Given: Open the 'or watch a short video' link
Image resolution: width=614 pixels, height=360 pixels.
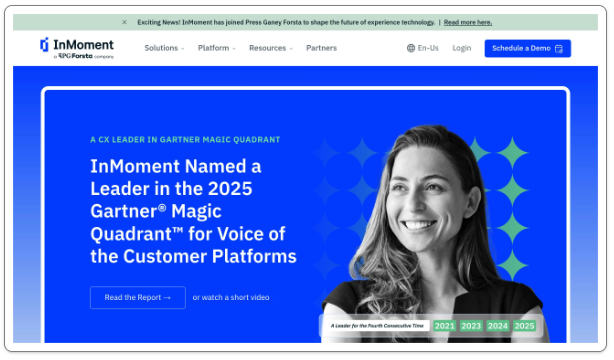Looking at the screenshot, I should click(x=231, y=298).
